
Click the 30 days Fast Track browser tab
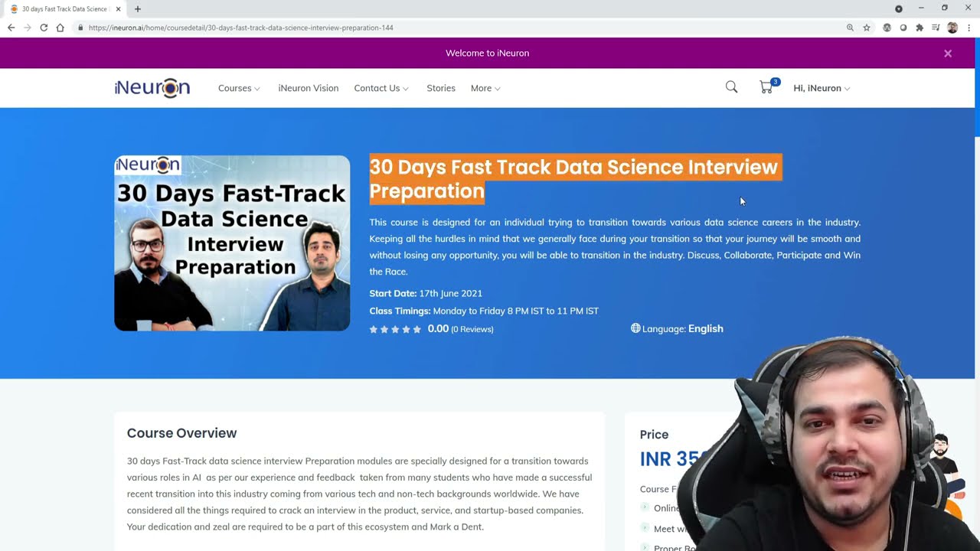tap(65, 9)
